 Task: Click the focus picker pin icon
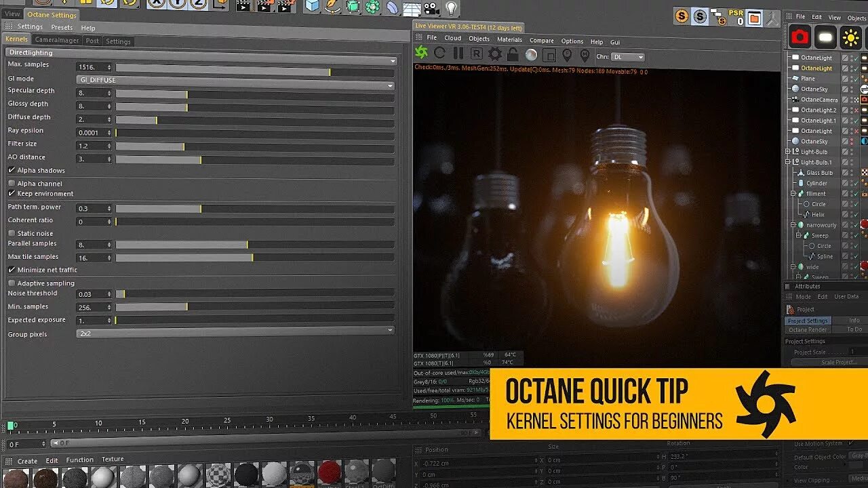click(x=567, y=55)
